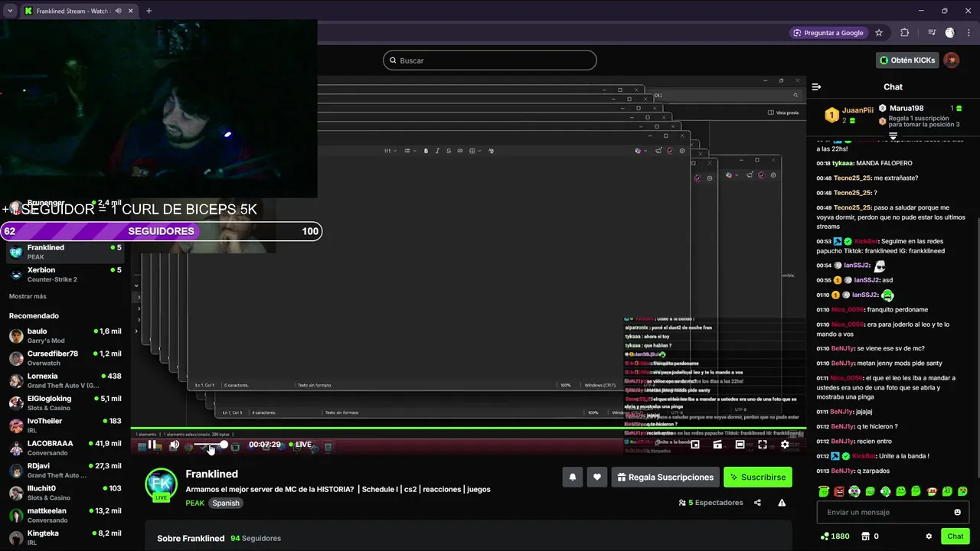
Task: Open the emoji picker in the message box
Action: [x=957, y=512]
